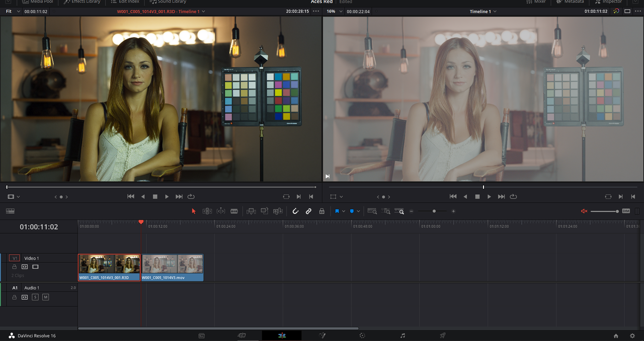The height and width of the screenshot is (341, 644).
Task: Open the Mixer panel
Action: (536, 2)
